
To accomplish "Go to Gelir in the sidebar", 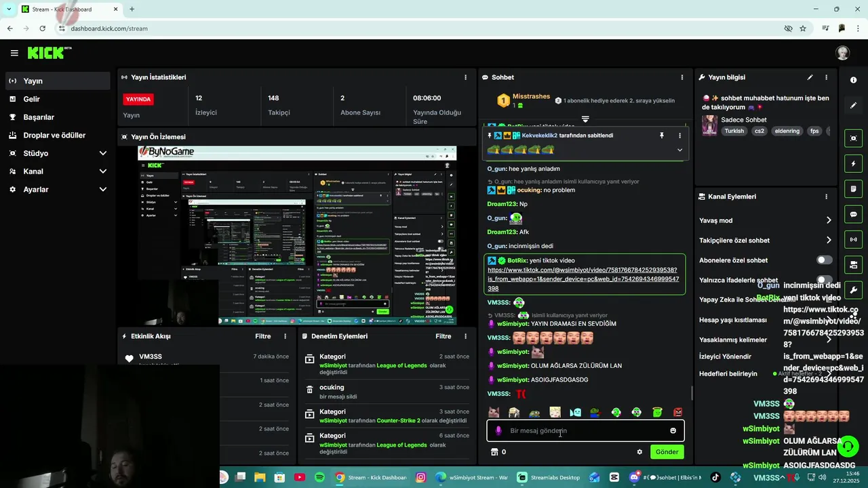I will tap(58, 99).
